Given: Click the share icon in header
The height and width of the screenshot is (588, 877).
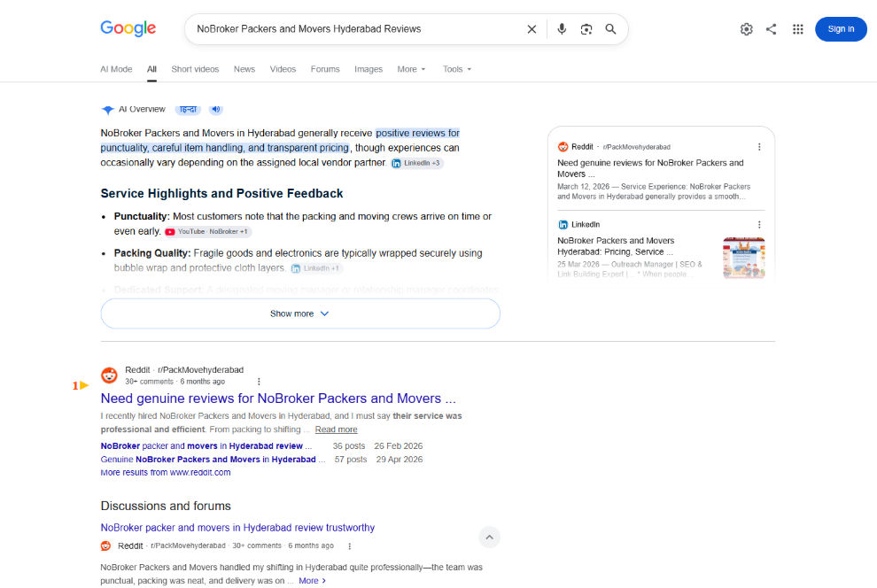Looking at the screenshot, I should click(x=772, y=29).
